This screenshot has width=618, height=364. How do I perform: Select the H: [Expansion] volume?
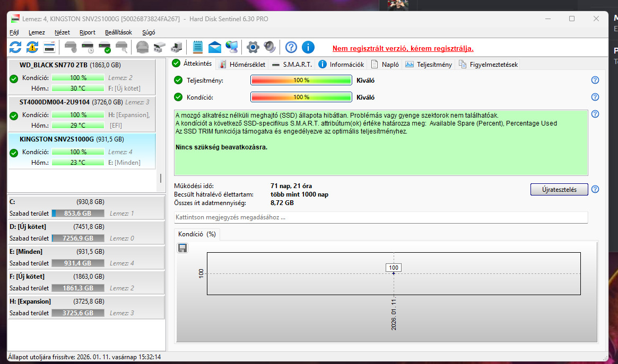tap(86, 307)
